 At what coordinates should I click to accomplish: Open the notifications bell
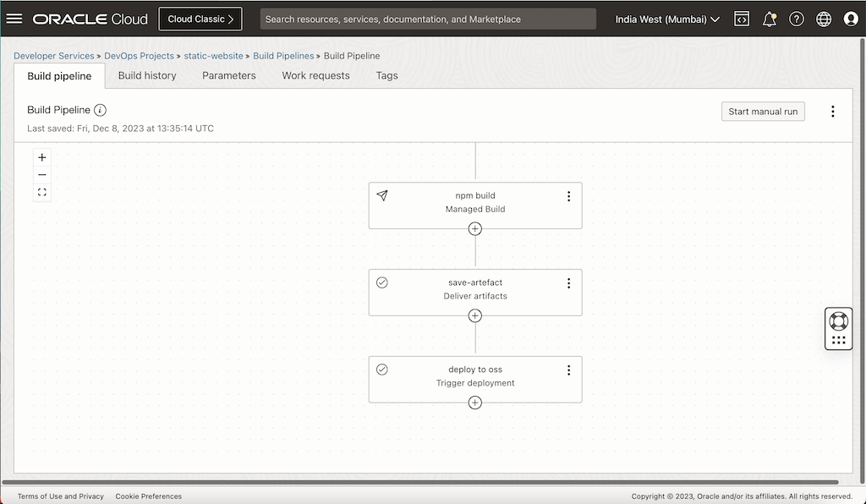(x=770, y=19)
